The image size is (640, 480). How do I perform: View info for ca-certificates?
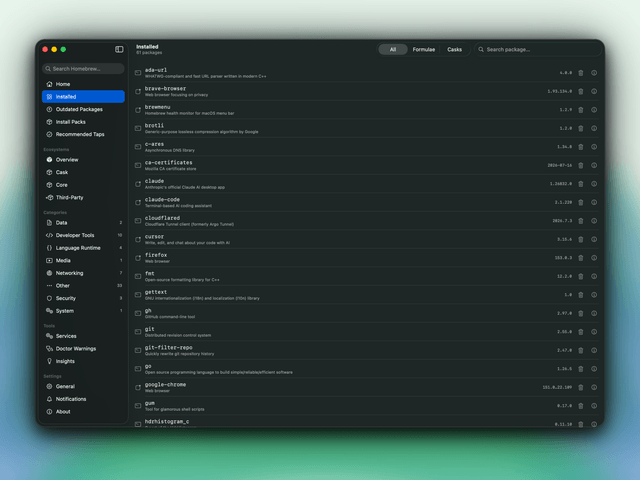pyautogui.click(x=594, y=165)
